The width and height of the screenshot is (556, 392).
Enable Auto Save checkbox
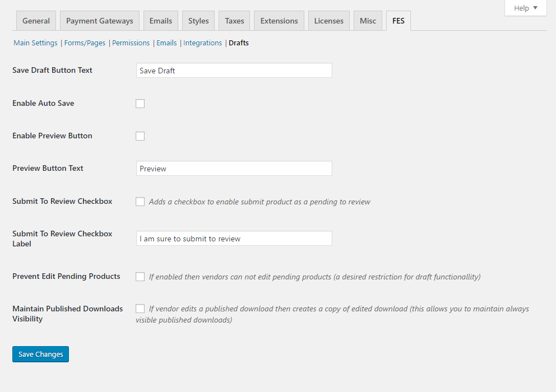click(x=140, y=104)
